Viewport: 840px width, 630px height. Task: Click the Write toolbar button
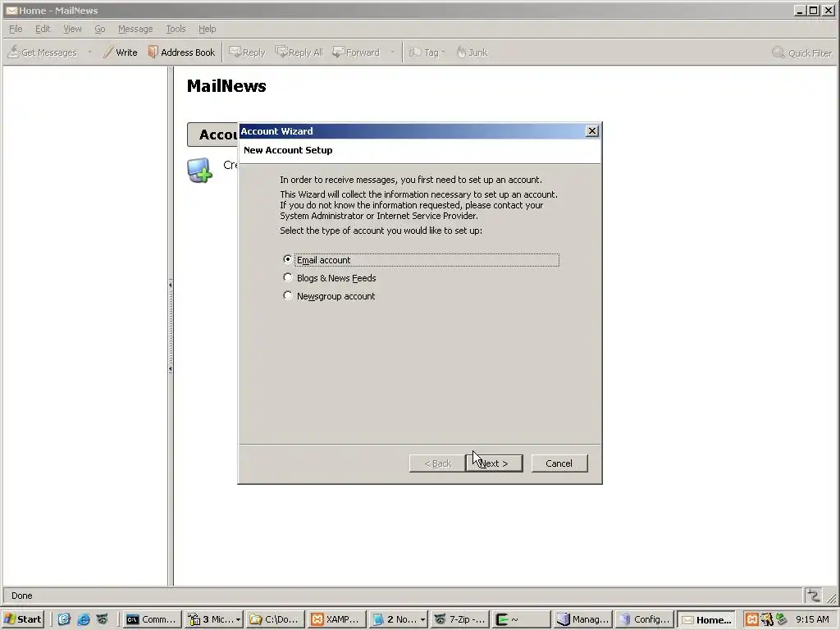click(x=120, y=52)
